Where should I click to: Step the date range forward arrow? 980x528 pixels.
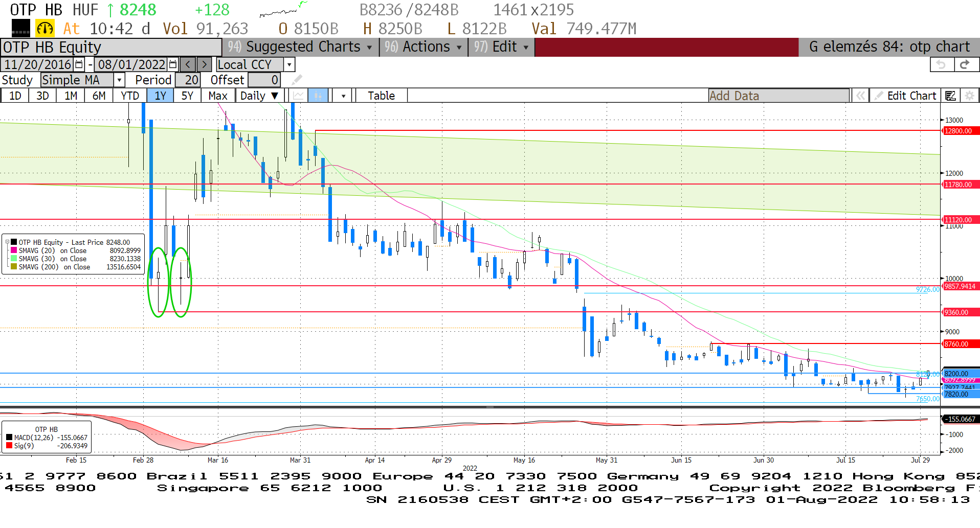click(204, 64)
